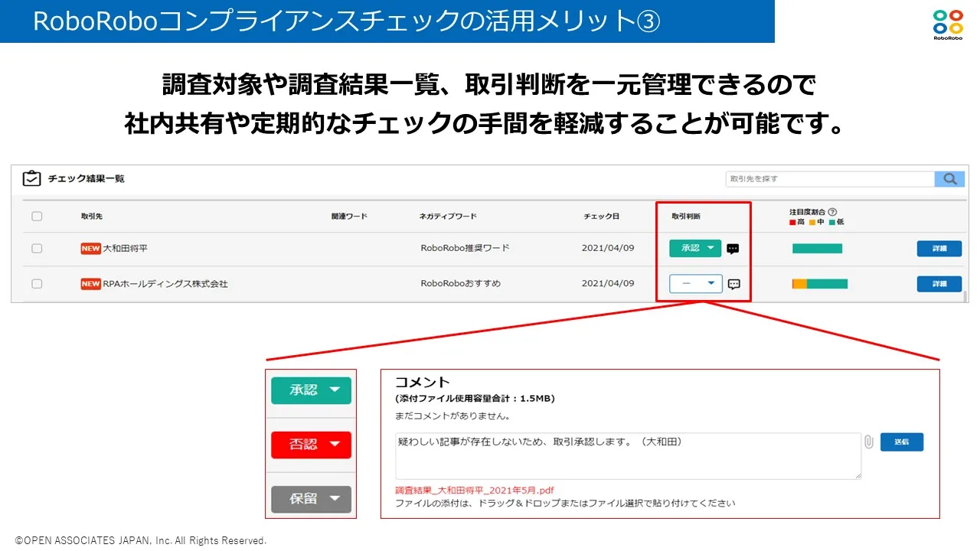Click NEW badge on RPAホールディングス row
Screen dimensions: 980x551
(90, 284)
